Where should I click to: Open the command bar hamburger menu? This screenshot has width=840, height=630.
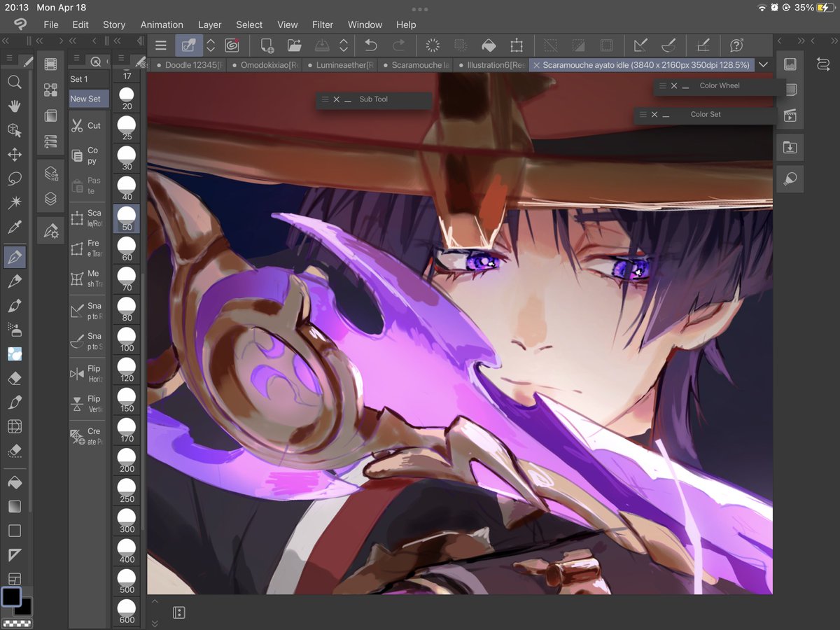point(161,45)
